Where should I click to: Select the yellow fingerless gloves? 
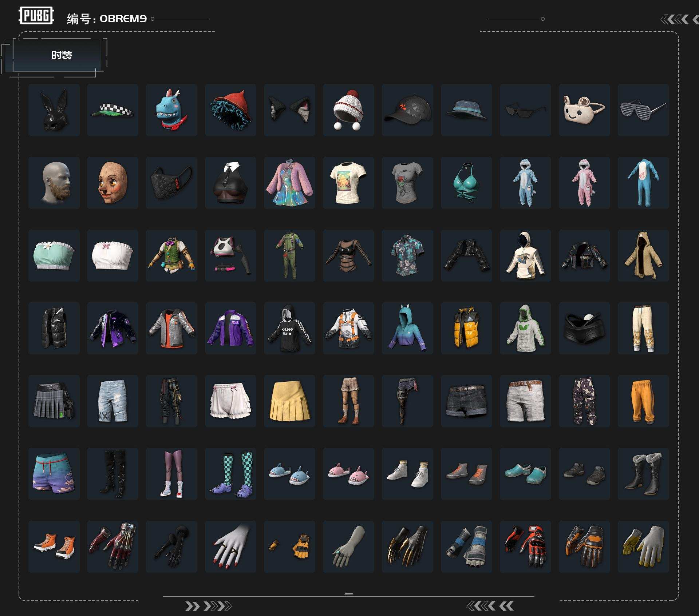pyautogui.click(x=289, y=547)
